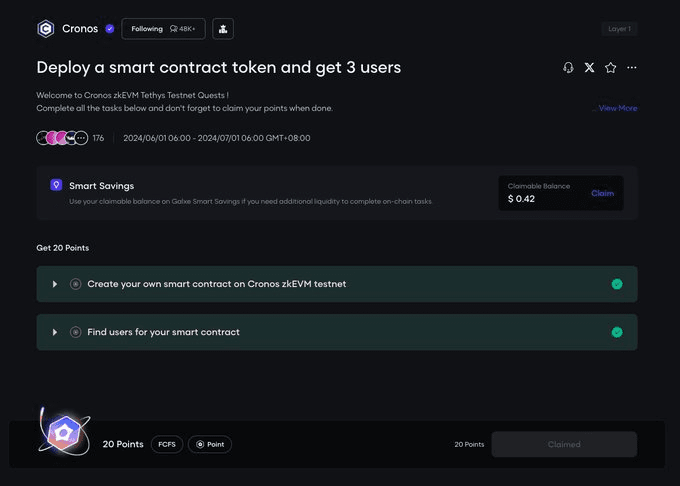Select the Point tag
This screenshot has height=486, width=680.
pos(210,444)
